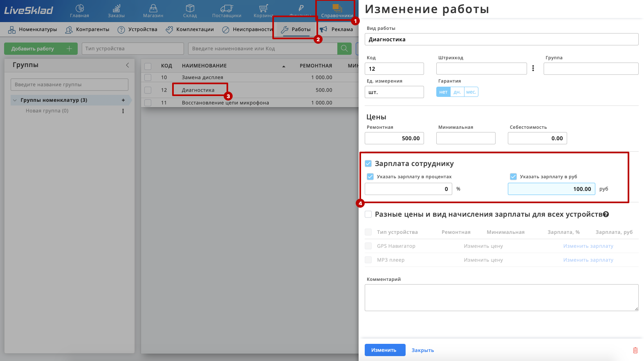
Task: Switch to Комплектации tab
Action: (190, 29)
